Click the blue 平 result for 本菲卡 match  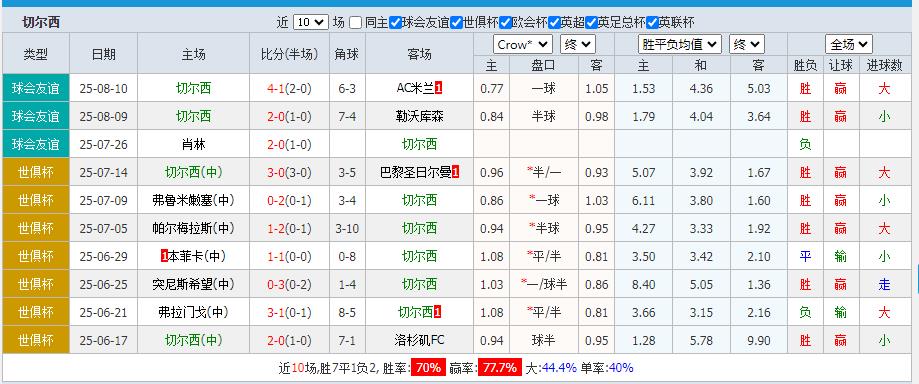pyautogui.click(x=805, y=256)
